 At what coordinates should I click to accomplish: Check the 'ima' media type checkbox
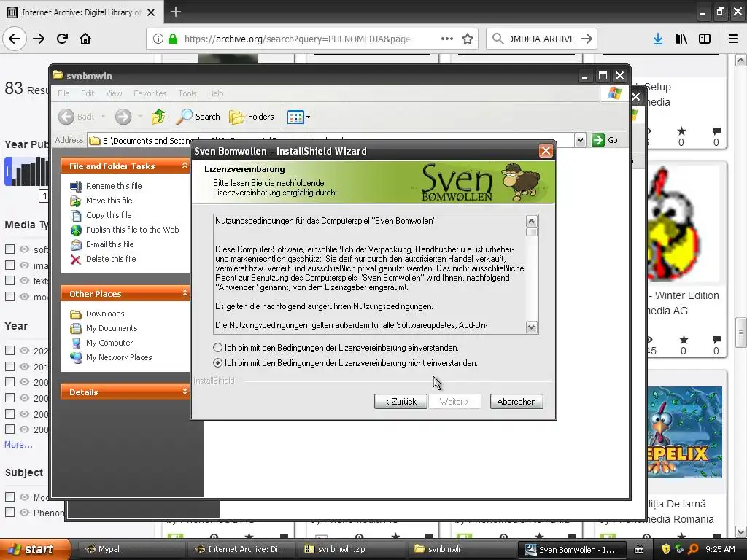point(9,265)
